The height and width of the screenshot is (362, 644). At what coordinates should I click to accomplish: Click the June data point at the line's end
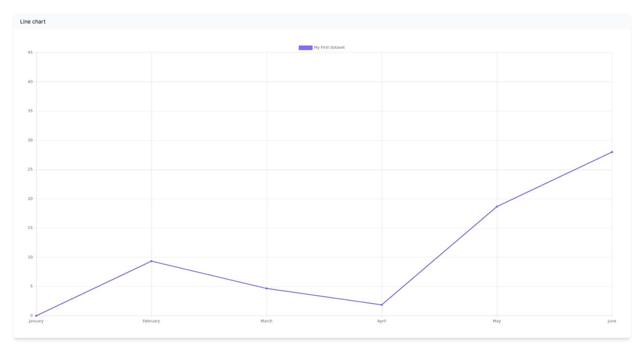point(612,152)
